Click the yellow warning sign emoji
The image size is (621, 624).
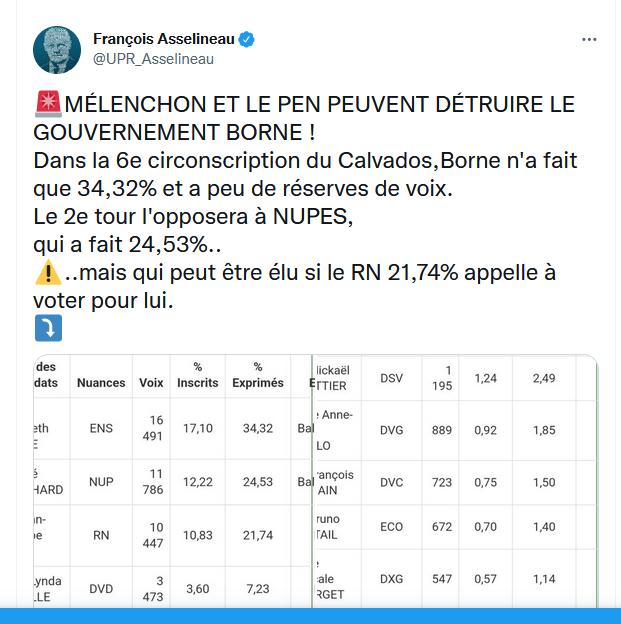tap(48, 273)
